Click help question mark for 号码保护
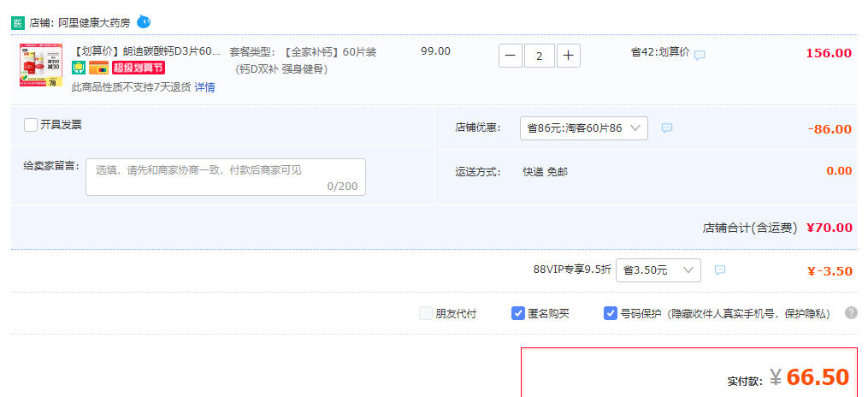 851,313
